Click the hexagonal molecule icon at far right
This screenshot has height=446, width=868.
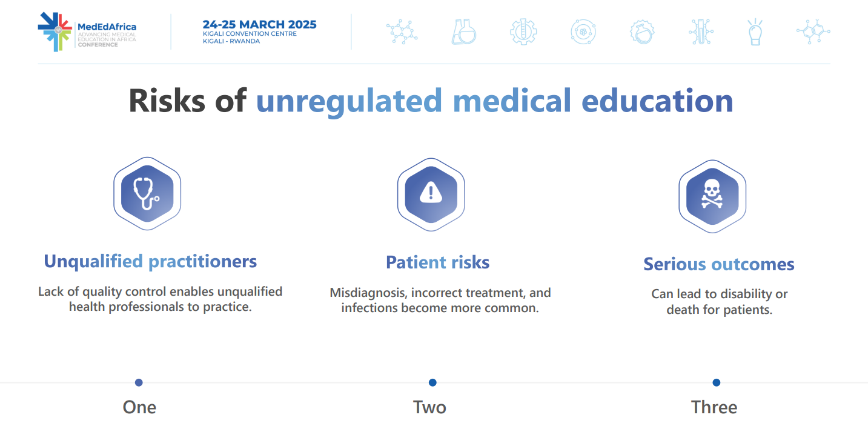point(813,32)
